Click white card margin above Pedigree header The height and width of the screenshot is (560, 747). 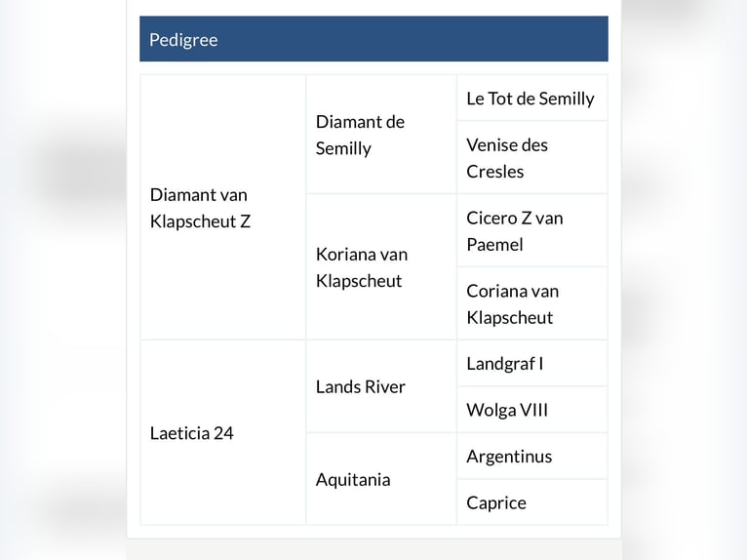tap(373, 8)
